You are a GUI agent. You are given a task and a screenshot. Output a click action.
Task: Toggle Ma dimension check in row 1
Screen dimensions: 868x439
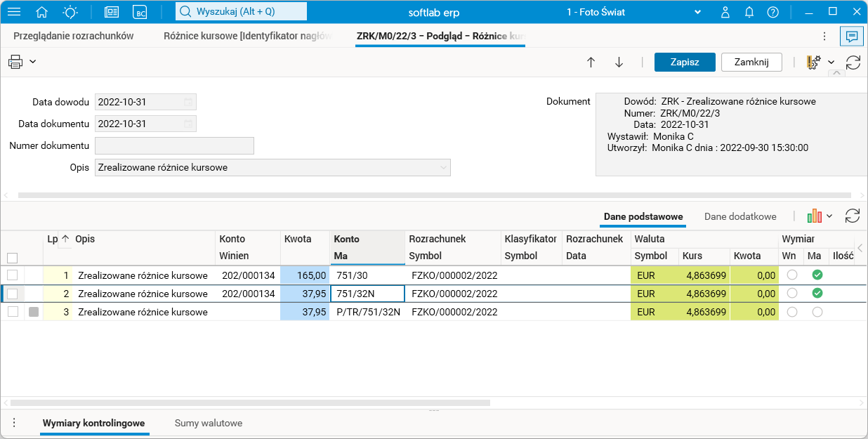(817, 275)
